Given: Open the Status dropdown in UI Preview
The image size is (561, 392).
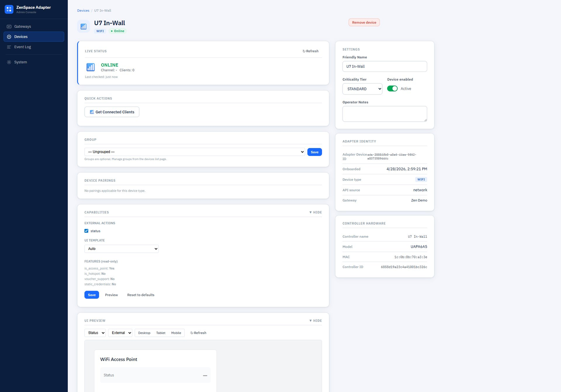Looking at the screenshot, I should (95, 333).
